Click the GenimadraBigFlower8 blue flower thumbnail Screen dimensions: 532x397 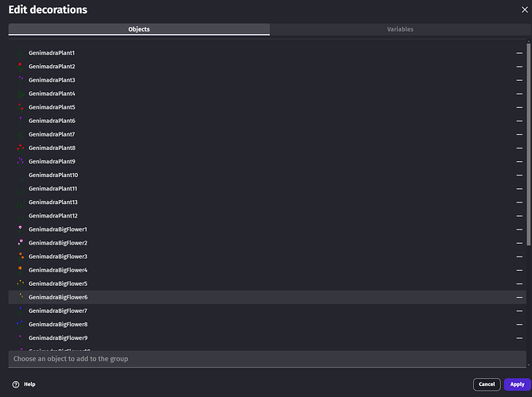tap(20, 325)
